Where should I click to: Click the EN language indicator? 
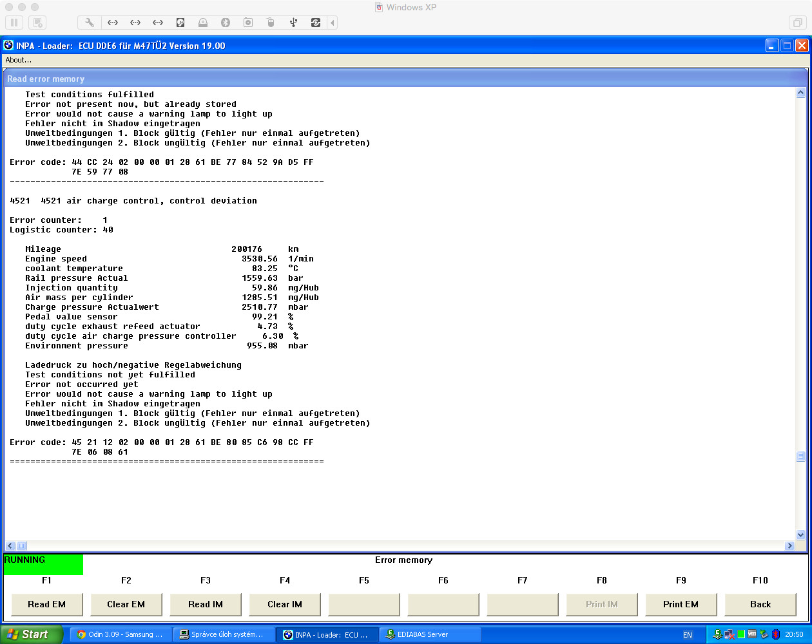pos(688,634)
